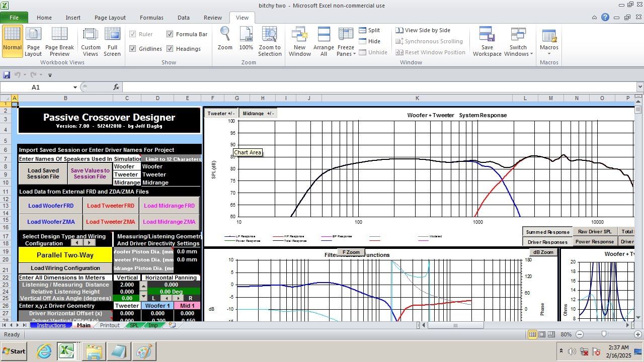Show hidden system tray icons
This screenshot has width=644, height=362.
tap(561, 351)
